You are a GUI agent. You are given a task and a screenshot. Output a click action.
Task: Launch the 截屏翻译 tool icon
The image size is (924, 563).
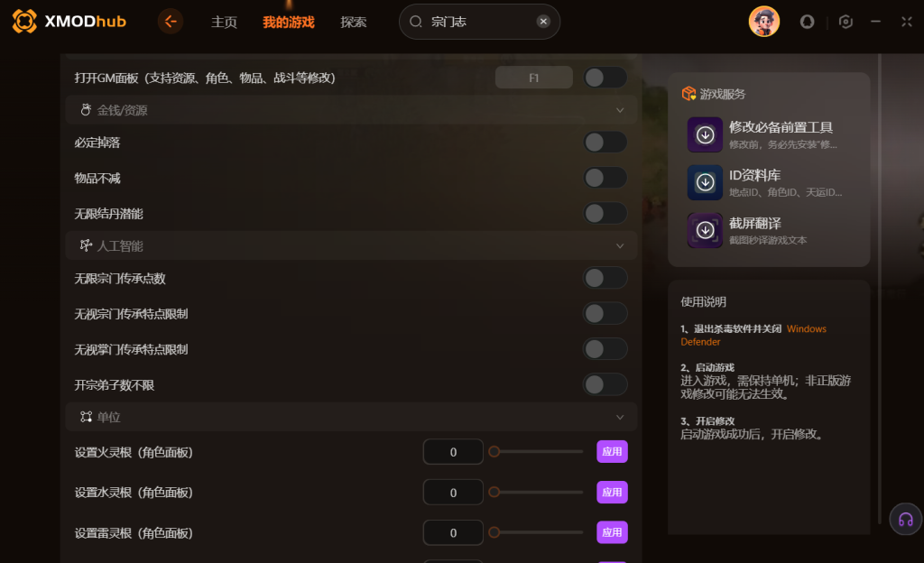[705, 230]
